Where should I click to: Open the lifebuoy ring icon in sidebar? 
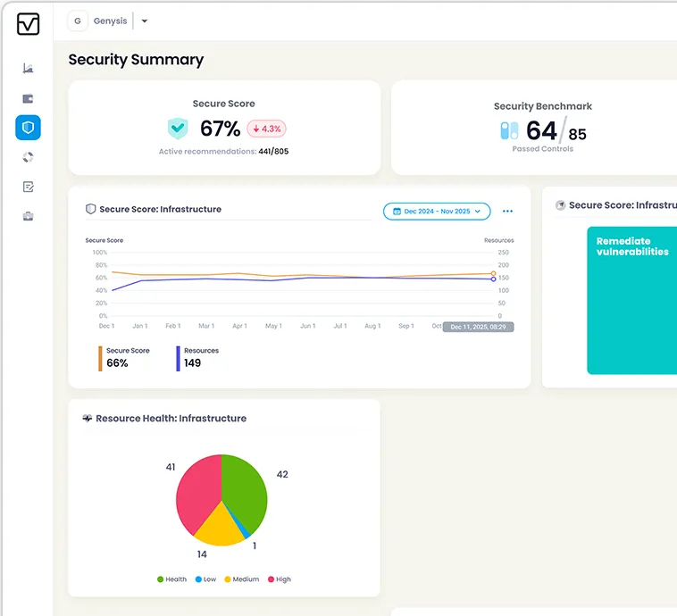coord(29,157)
